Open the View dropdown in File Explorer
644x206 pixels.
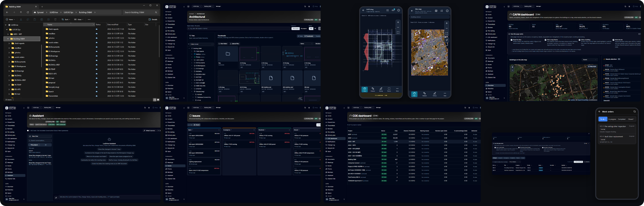point(79,20)
